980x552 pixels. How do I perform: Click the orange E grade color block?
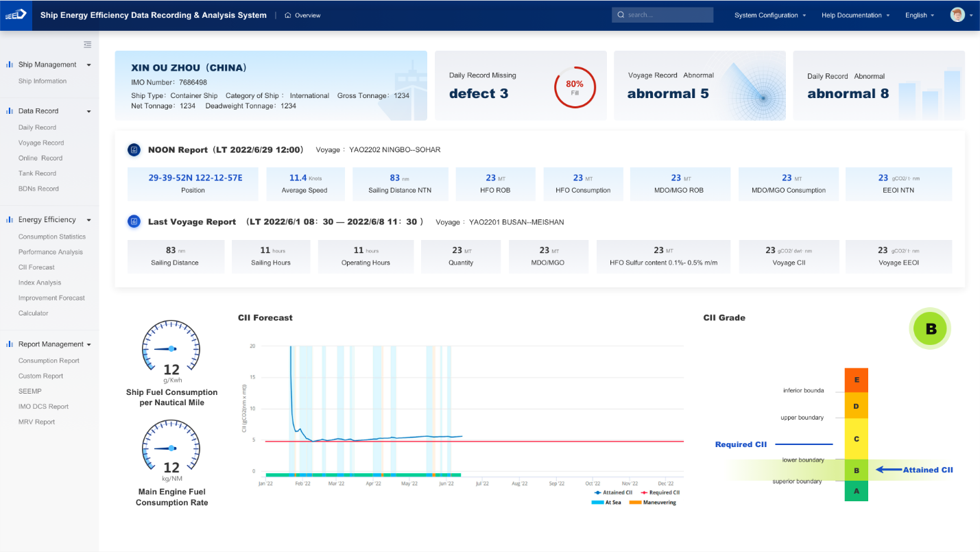click(856, 379)
